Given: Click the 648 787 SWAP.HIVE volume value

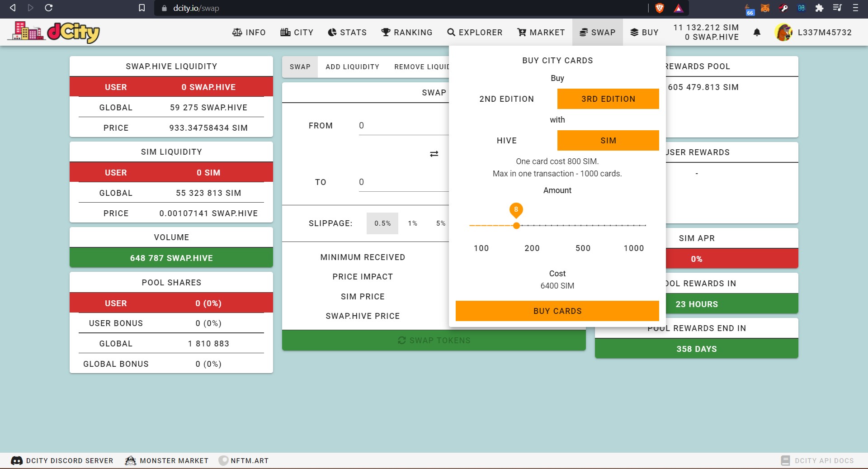Looking at the screenshot, I should [x=171, y=258].
